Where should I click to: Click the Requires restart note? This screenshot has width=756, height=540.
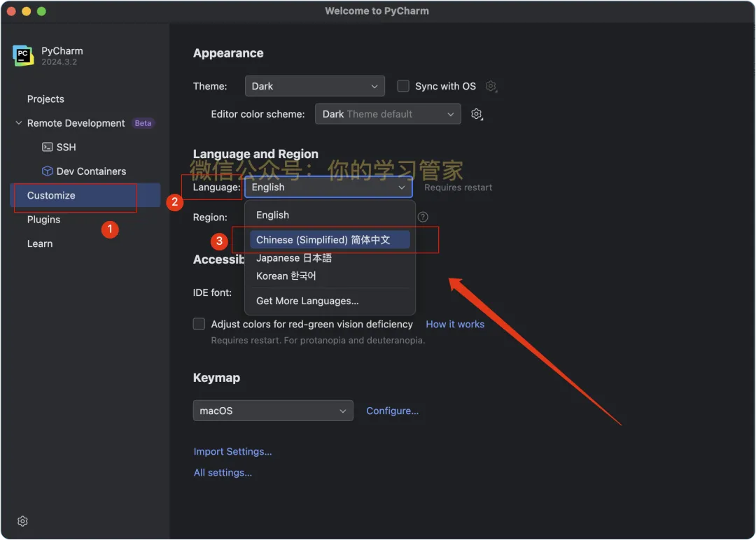pos(458,187)
